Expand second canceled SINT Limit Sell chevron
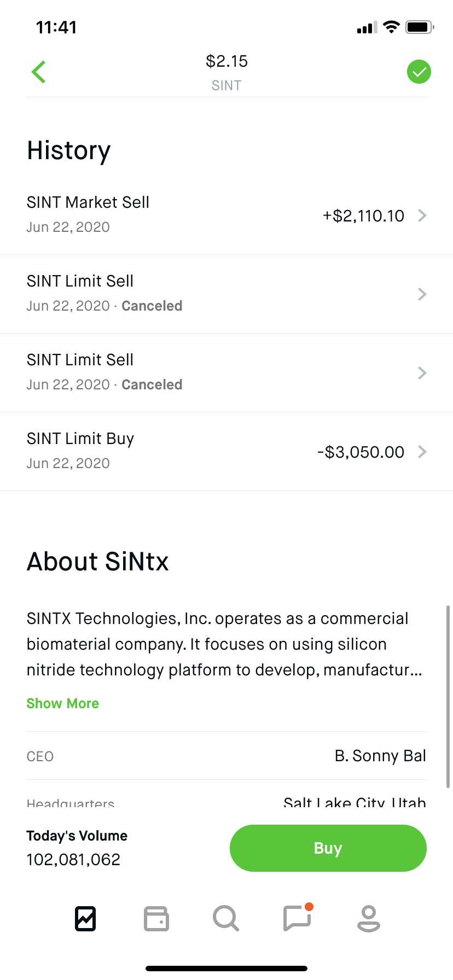The width and height of the screenshot is (453, 980). pos(422,373)
